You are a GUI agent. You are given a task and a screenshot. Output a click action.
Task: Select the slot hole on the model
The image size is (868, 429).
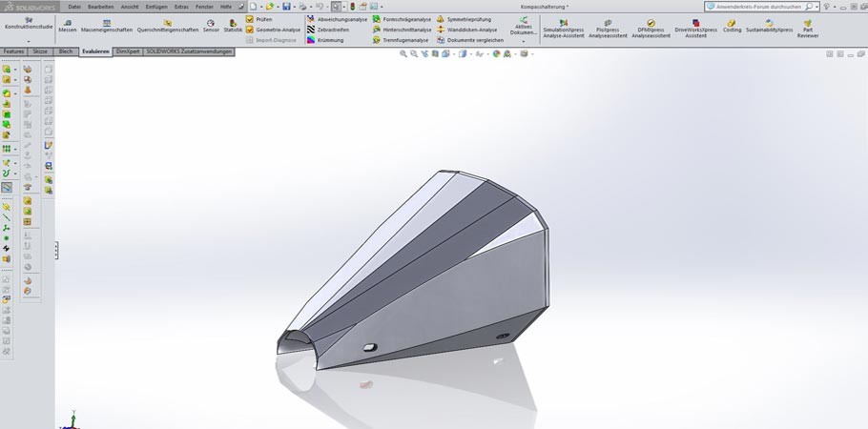370,348
